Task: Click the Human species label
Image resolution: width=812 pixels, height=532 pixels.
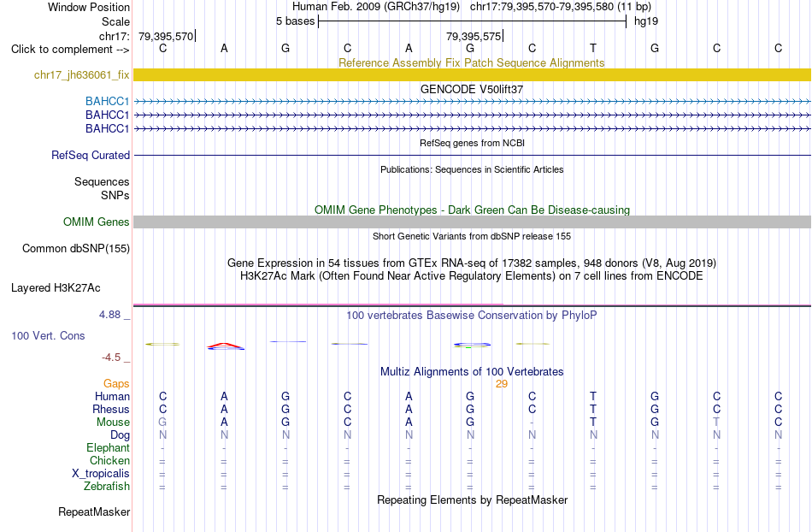Action: click(112, 396)
